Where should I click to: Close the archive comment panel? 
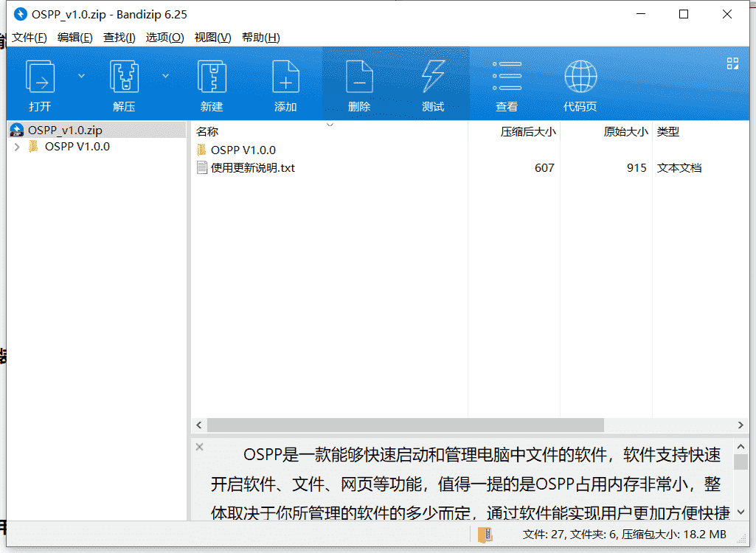point(200,447)
